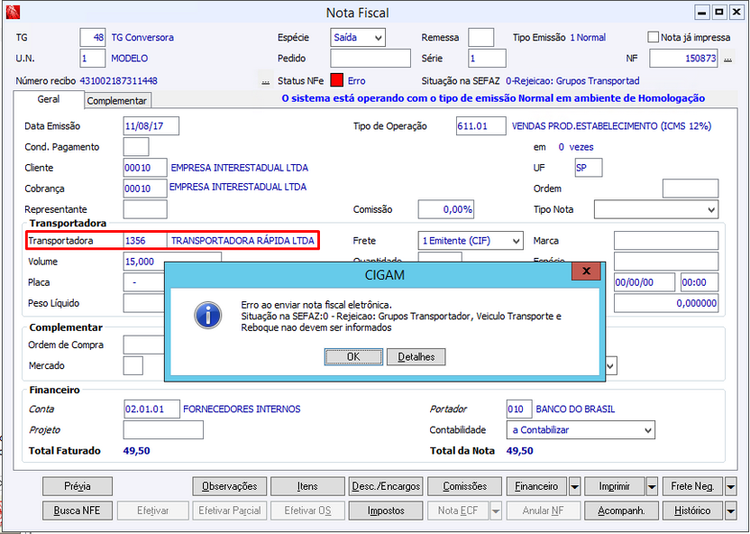750x534 pixels.
Task: Switch to the Complementar tab
Action: tap(117, 100)
